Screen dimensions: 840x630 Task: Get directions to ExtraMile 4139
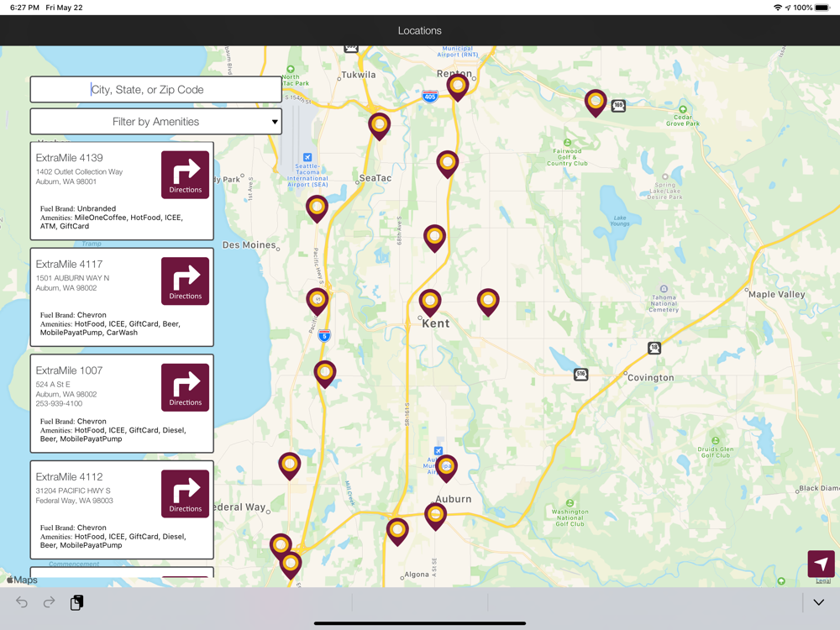pos(186,175)
